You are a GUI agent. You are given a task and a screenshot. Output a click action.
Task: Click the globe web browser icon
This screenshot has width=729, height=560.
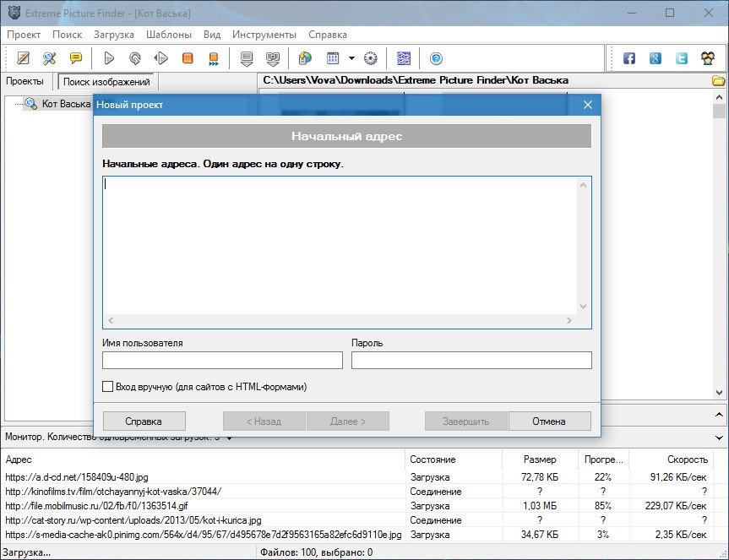[x=305, y=58]
